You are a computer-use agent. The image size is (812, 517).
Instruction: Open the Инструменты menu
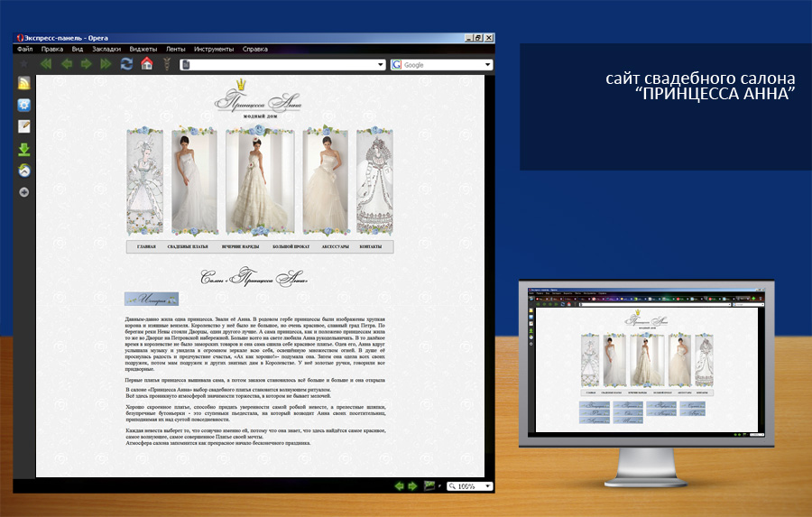214,50
